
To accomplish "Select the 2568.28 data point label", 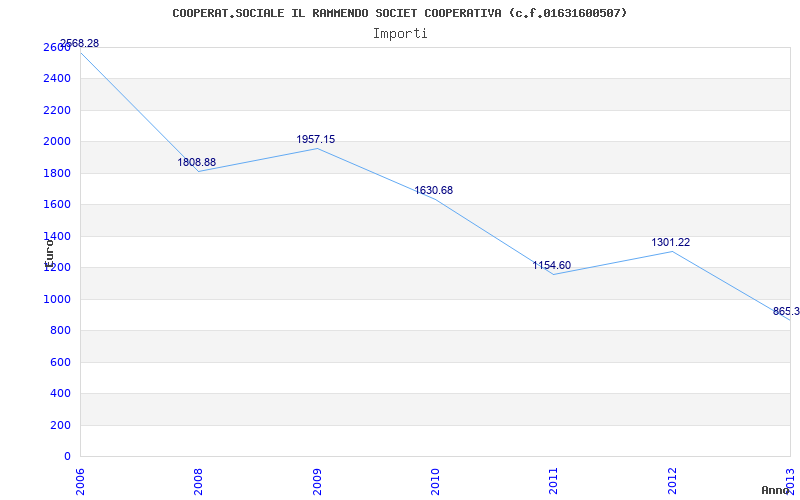I will [79, 43].
